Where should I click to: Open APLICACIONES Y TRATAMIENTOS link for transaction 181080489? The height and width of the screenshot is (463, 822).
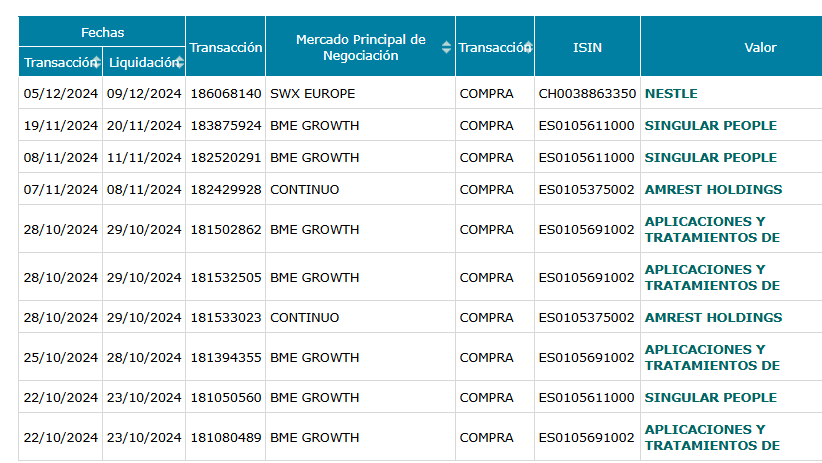(x=712, y=437)
